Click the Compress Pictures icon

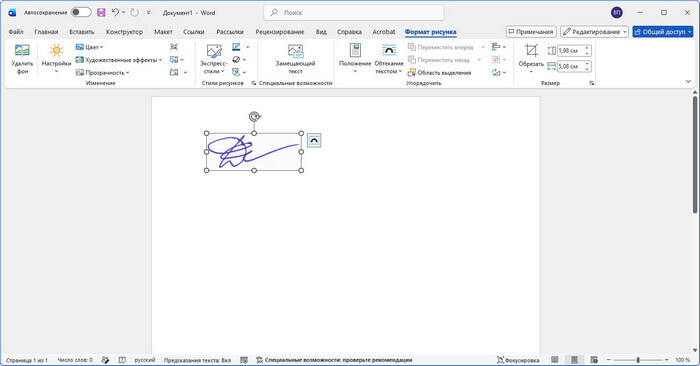click(174, 47)
